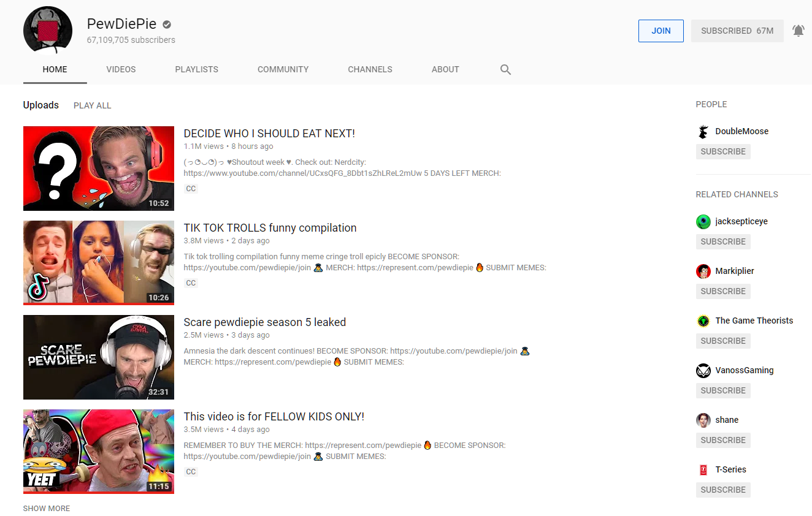The height and width of the screenshot is (516, 812).
Task: Click '3.5M views • 4 days ago' text
Action: [x=227, y=430]
